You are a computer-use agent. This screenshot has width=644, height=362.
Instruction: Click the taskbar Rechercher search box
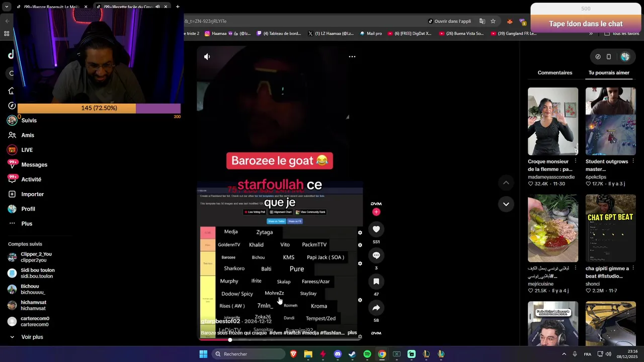250,354
